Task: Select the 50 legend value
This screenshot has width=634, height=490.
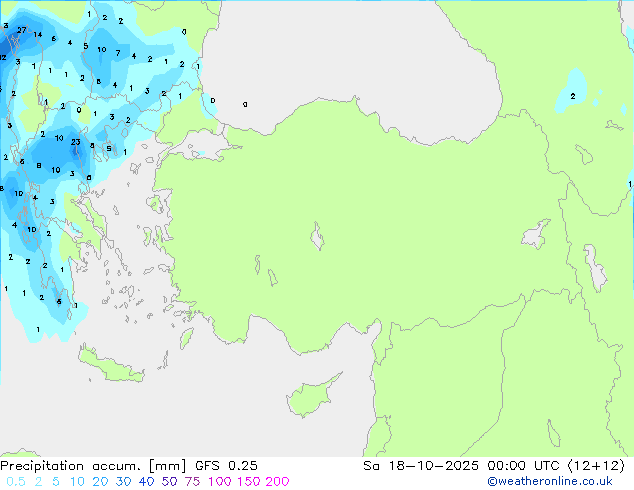Action: coord(169,482)
